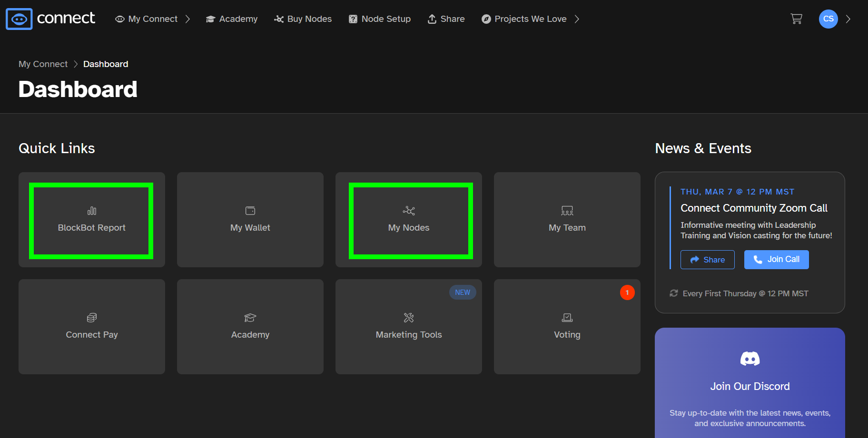Open the Marketing Tools quick link
Screen dimensions: 868x438
(x=409, y=327)
